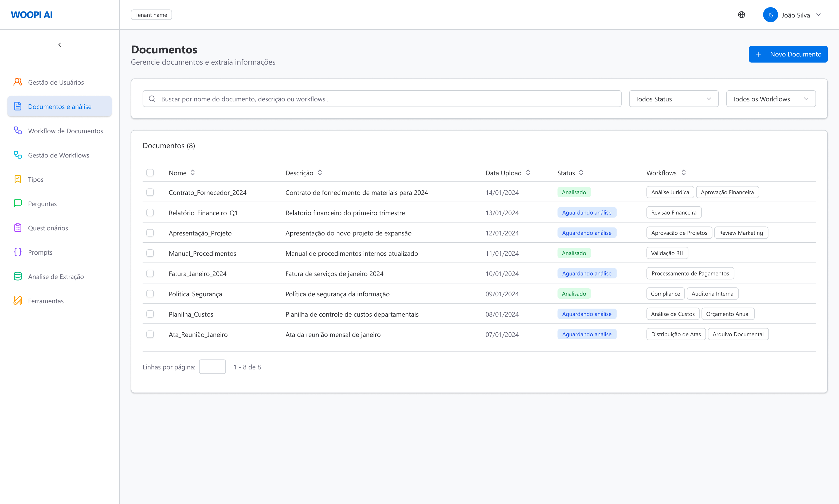The image size is (839, 504).
Task: Click the globe language icon in the header
Action: 742,15
